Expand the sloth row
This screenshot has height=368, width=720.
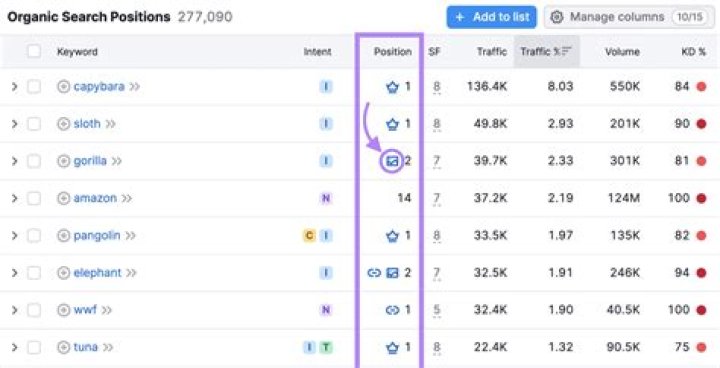[x=14, y=124]
